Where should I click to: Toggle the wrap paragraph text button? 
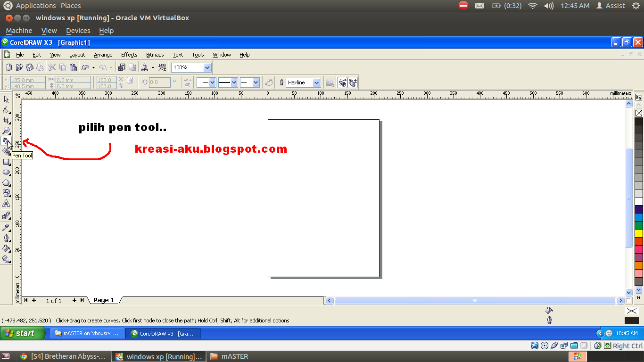[330, 82]
